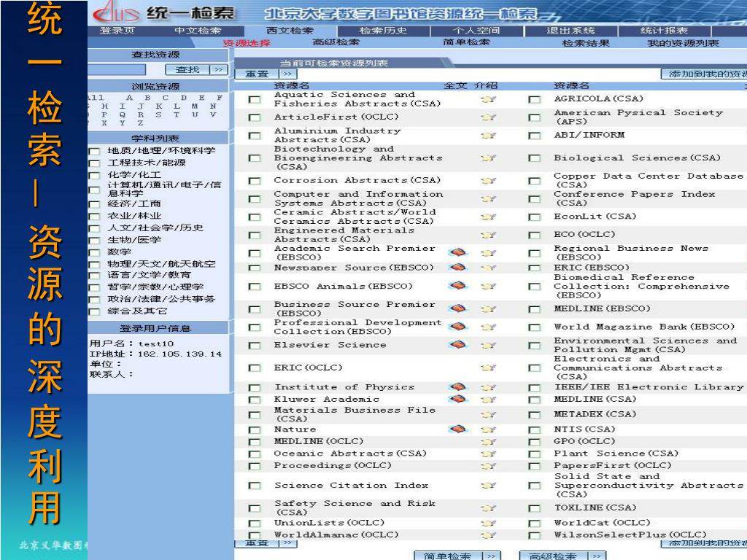Browse resources by letter M
The image size is (747, 560).
[x=195, y=106]
